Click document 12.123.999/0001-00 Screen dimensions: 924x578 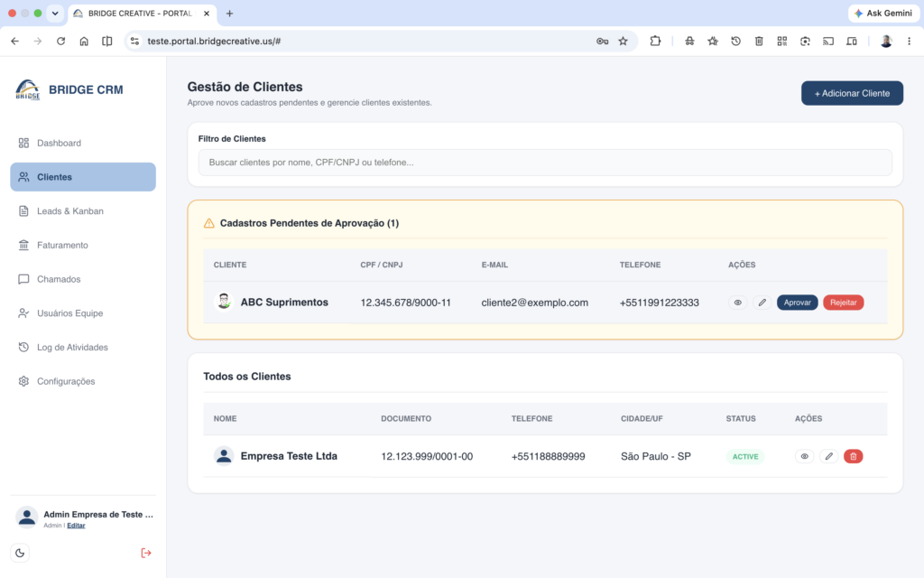[427, 456]
